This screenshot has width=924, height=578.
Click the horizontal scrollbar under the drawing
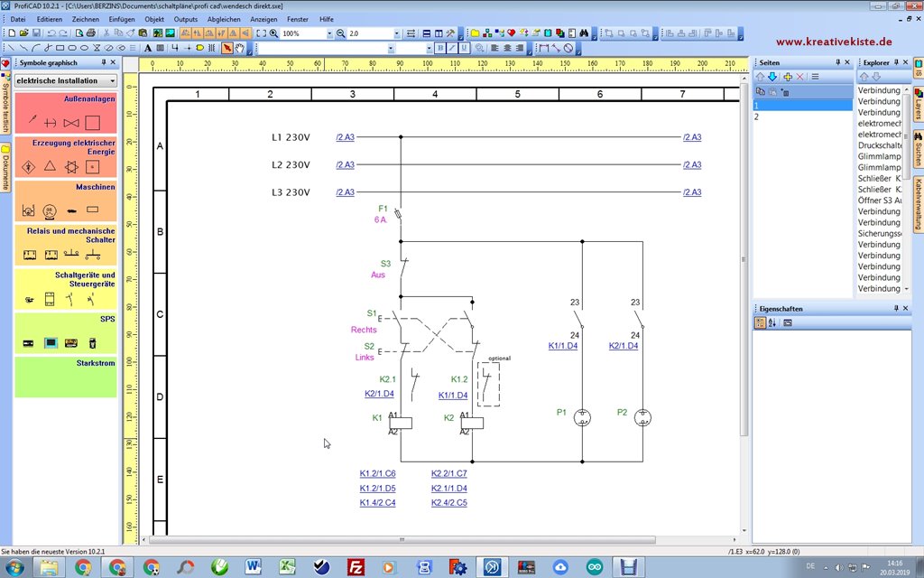[x=402, y=539]
